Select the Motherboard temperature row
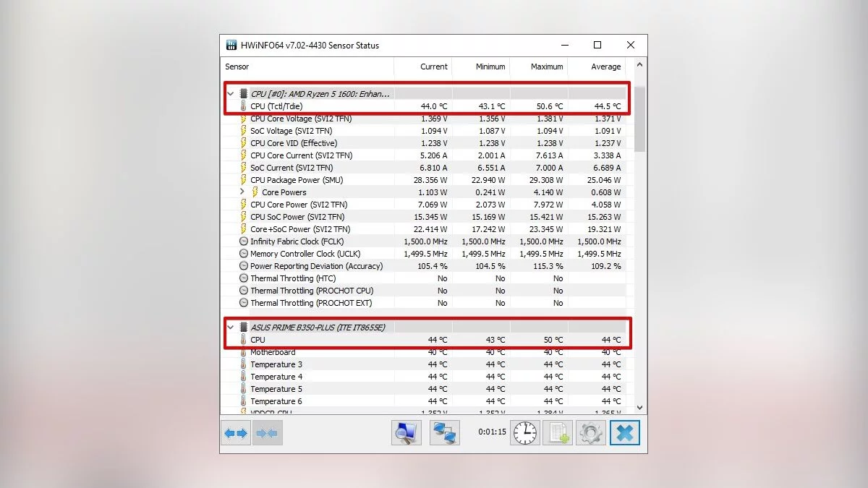Screen dimensions: 868x488 click(424, 352)
